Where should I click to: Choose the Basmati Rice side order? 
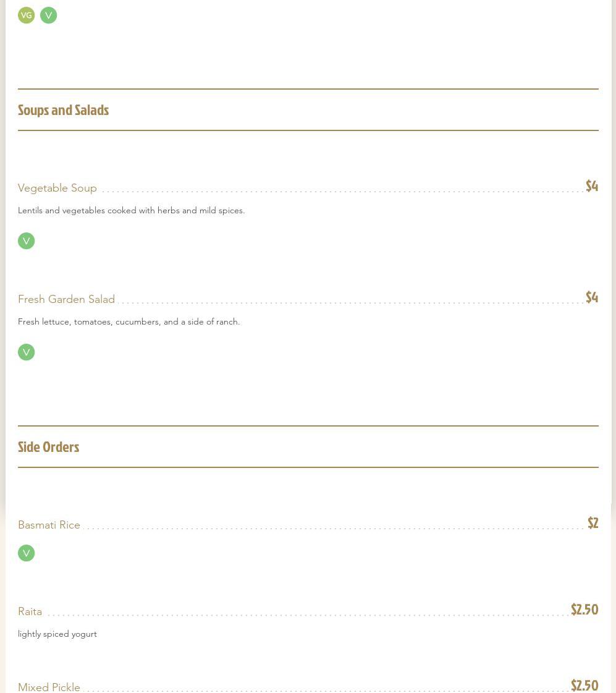click(x=49, y=525)
